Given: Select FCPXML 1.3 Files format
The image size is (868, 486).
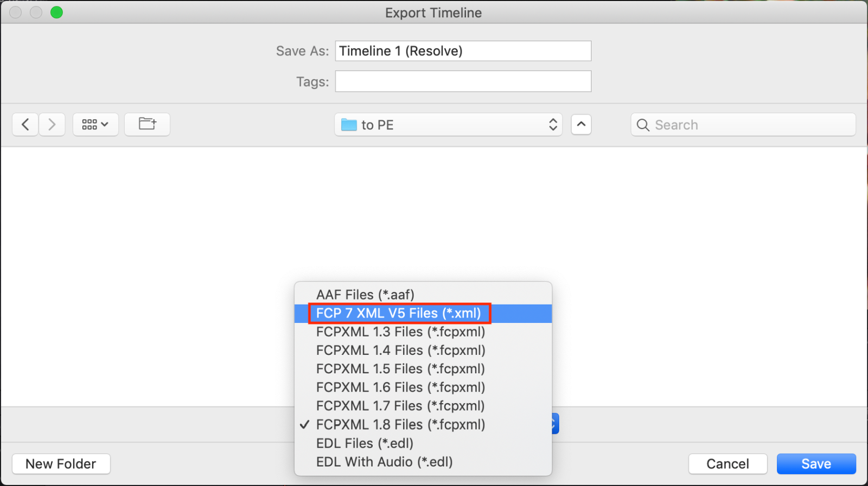Looking at the screenshot, I should point(400,332).
